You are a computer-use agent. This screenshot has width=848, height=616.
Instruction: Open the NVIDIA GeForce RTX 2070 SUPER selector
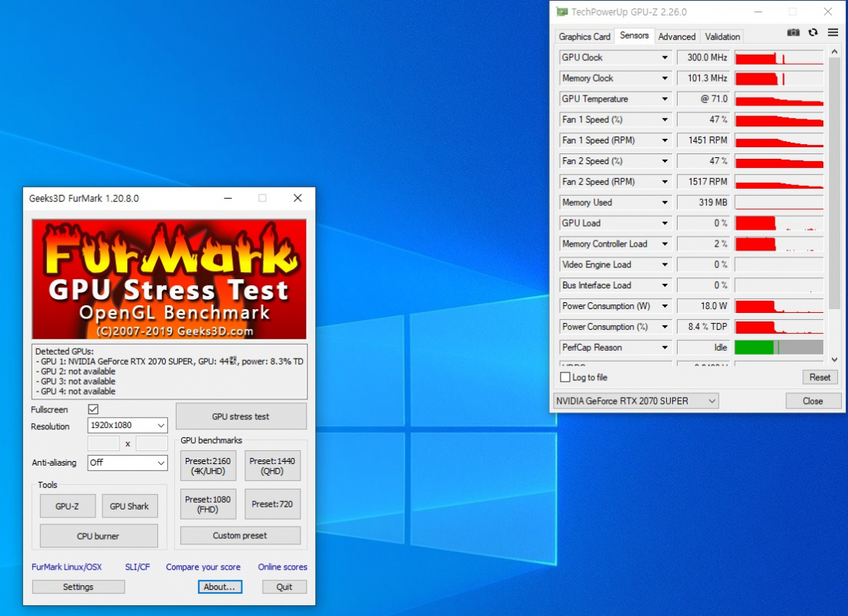636,401
